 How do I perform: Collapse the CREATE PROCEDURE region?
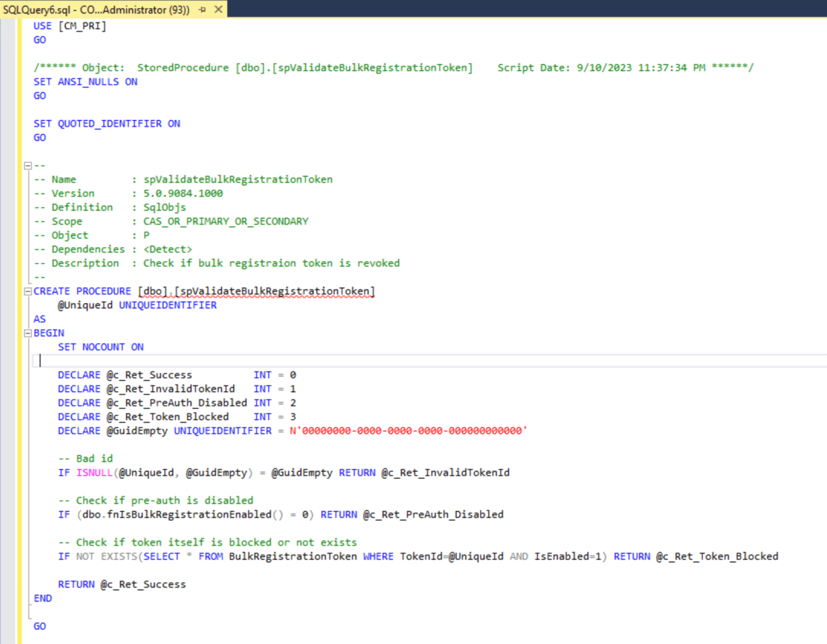(27, 291)
